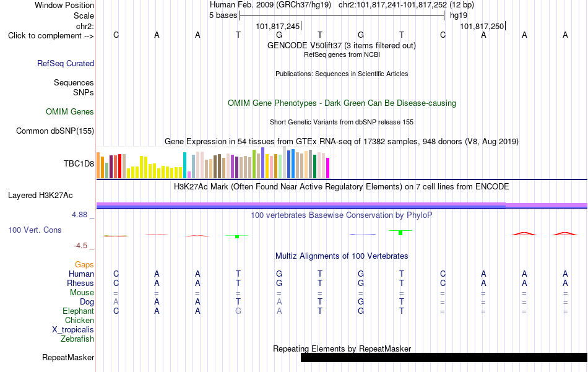The height and width of the screenshot is (372, 588).
Task: Click the first base C in the sequence row
Action: (116, 35)
